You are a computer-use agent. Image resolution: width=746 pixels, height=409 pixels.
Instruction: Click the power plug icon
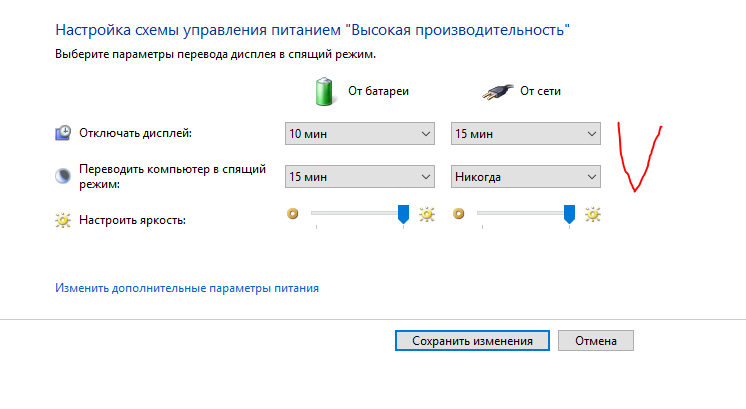click(x=496, y=90)
